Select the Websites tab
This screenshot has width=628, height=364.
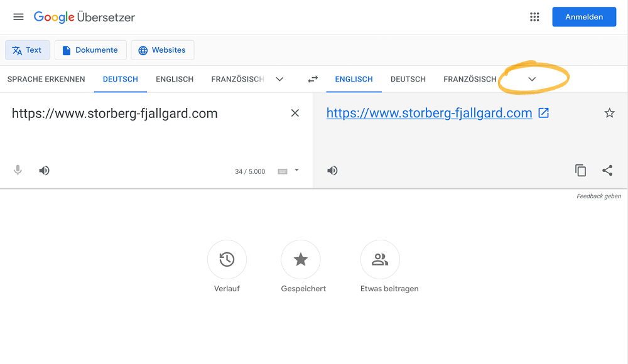click(163, 50)
